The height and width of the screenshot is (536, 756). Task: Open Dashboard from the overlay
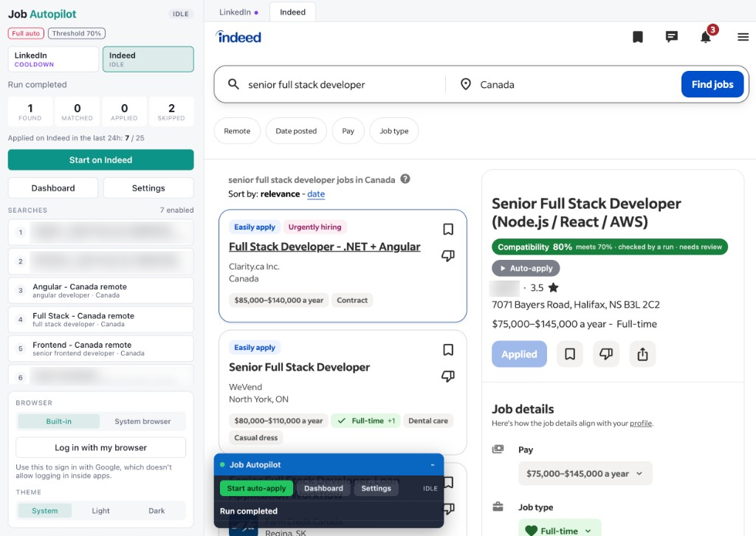pos(323,488)
